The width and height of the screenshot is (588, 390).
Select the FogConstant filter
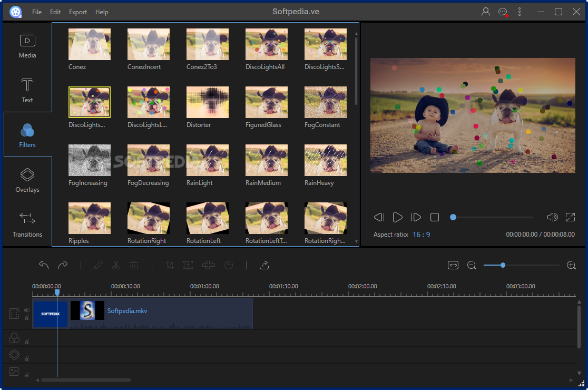[x=326, y=102]
